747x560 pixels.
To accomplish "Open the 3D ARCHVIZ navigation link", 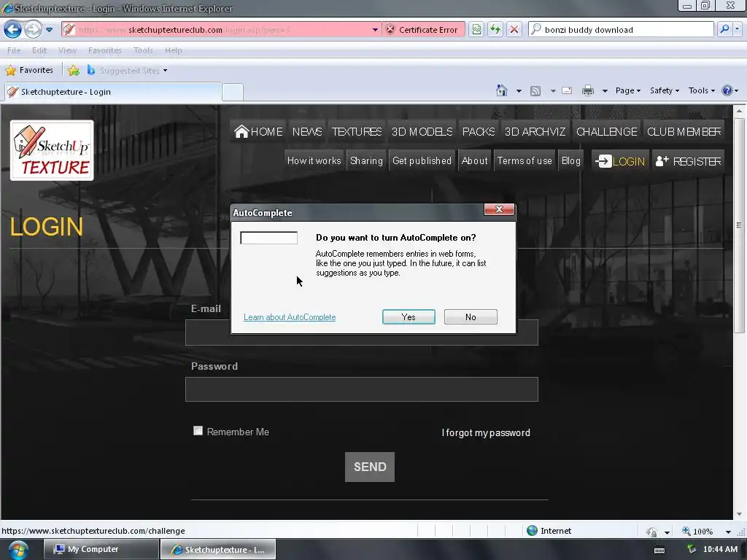I will coord(535,131).
